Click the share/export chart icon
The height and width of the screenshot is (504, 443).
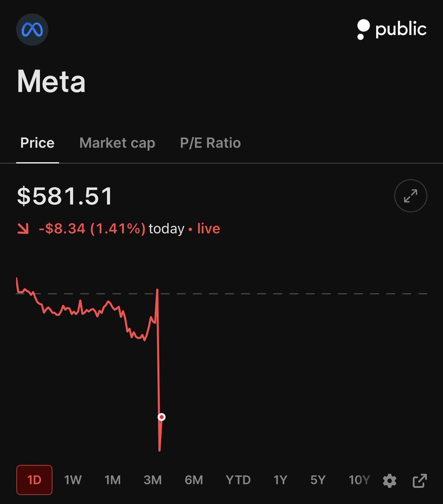(x=419, y=480)
